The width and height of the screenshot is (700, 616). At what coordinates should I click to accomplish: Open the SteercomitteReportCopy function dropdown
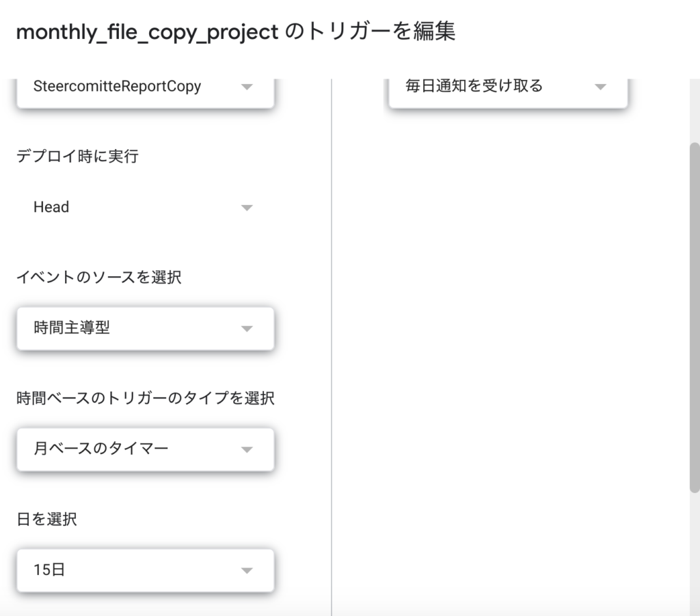click(145, 92)
